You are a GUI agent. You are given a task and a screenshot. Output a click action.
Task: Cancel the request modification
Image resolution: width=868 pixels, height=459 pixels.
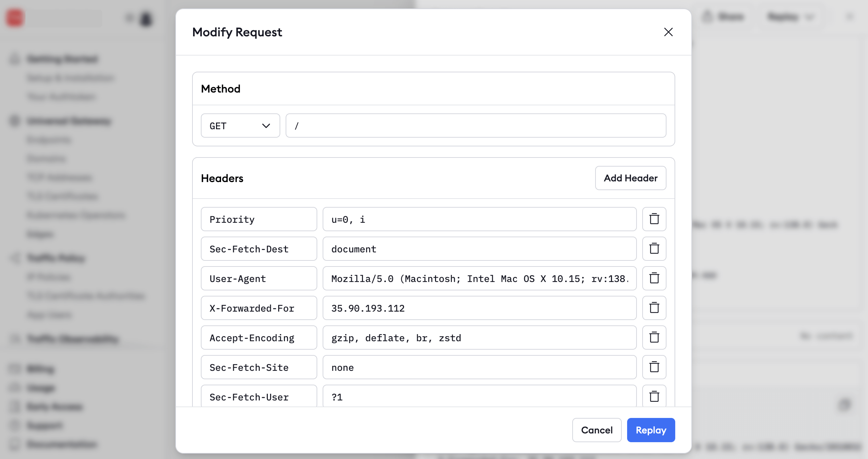tap(596, 430)
